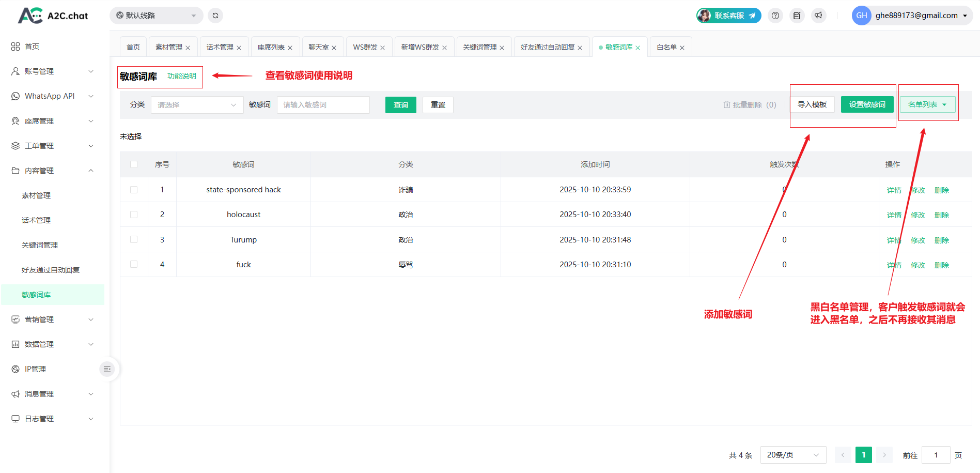Screen dimensions: 980x473
Task: Toggle the select-all checkbox in the table header
Action: [x=134, y=164]
